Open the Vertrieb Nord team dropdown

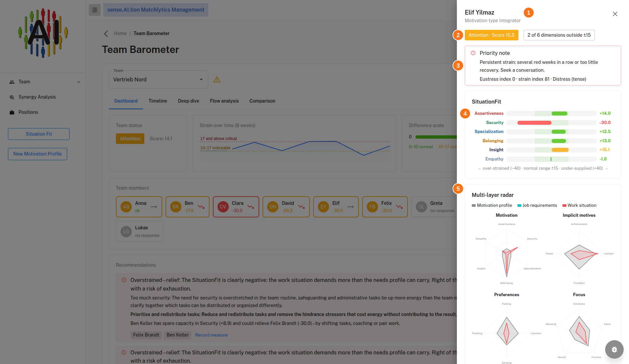pyautogui.click(x=159, y=79)
